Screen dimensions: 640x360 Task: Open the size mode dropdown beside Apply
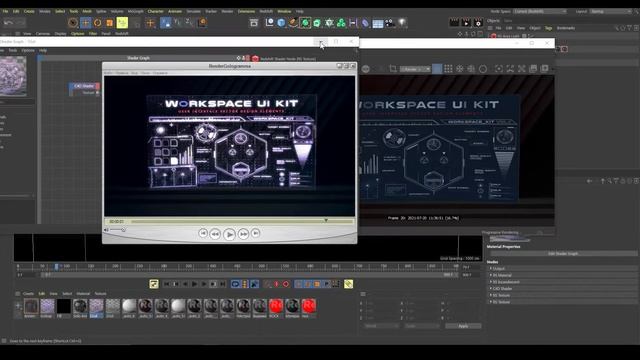pyautogui.click(x=422, y=326)
